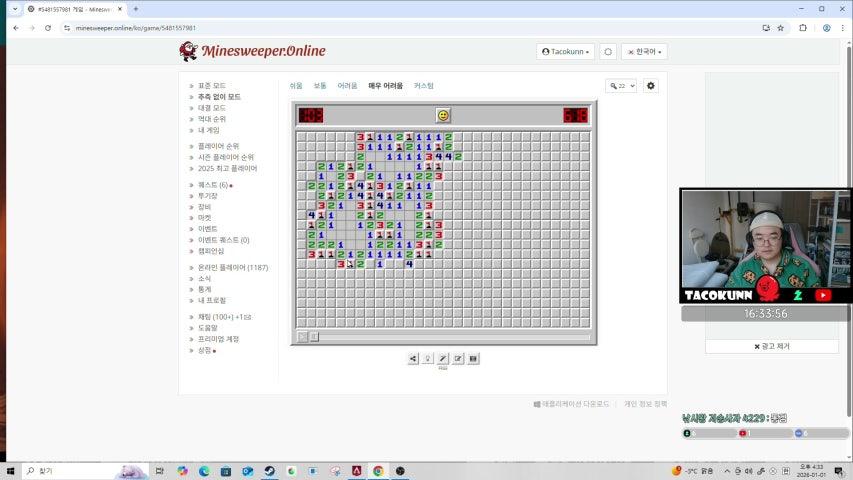Click the Chrome icon in taskbar

pos(378,471)
